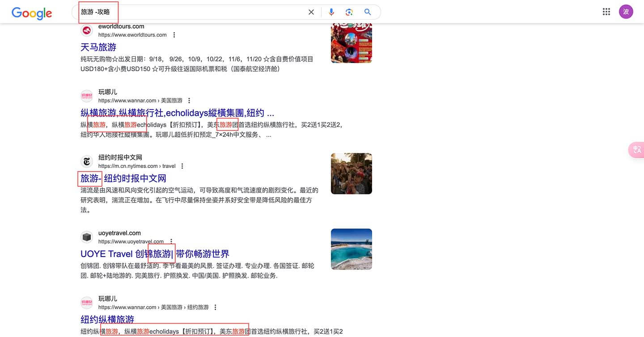Open the 天马旅游 result link
Image resolution: width=644 pixels, height=337 pixels.
(x=98, y=47)
